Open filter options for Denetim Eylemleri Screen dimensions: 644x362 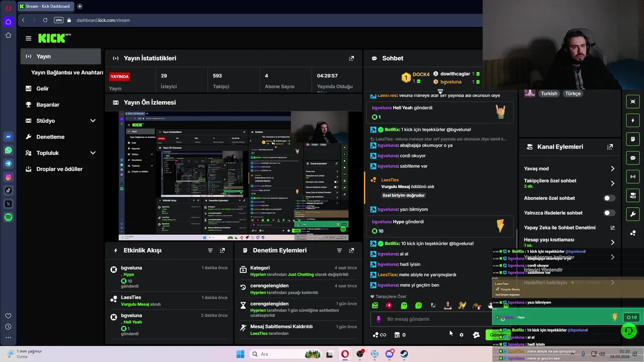(339, 250)
